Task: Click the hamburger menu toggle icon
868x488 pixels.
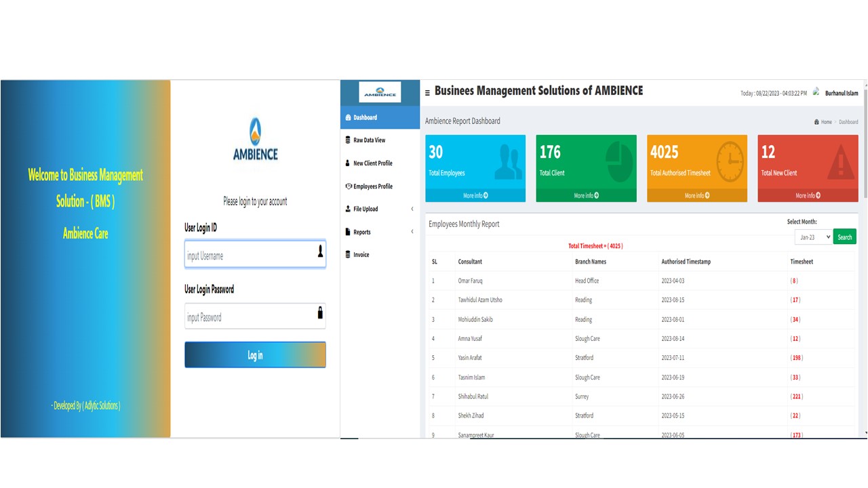Action: tap(427, 93)
